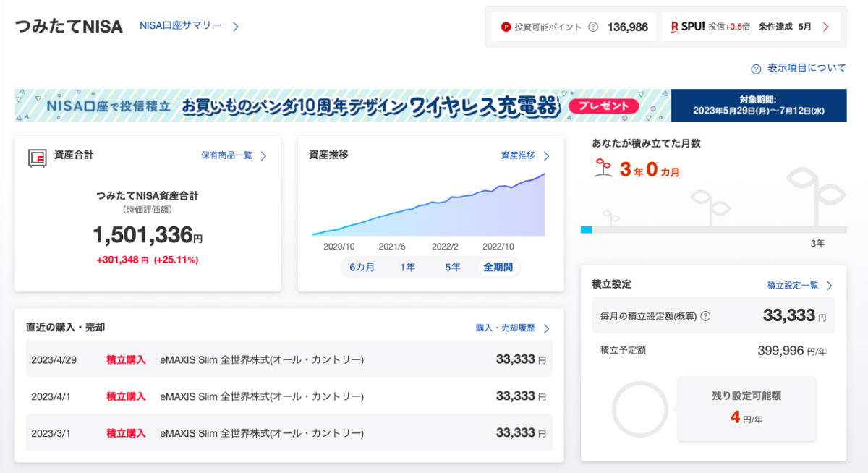The image size is (868, 473).
Task: Click the blue accumulation progress bar
Action: pos(587,229)
